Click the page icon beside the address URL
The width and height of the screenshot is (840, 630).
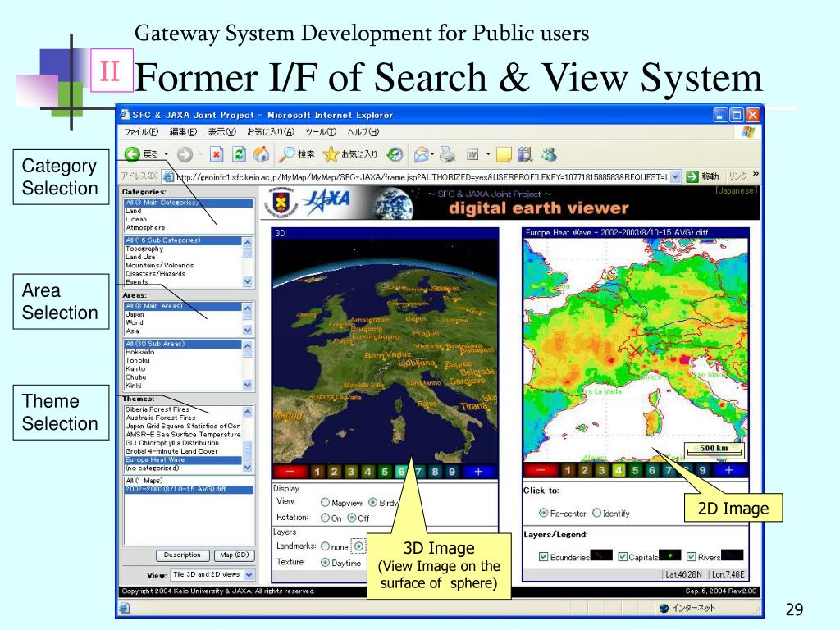[168, 176]
